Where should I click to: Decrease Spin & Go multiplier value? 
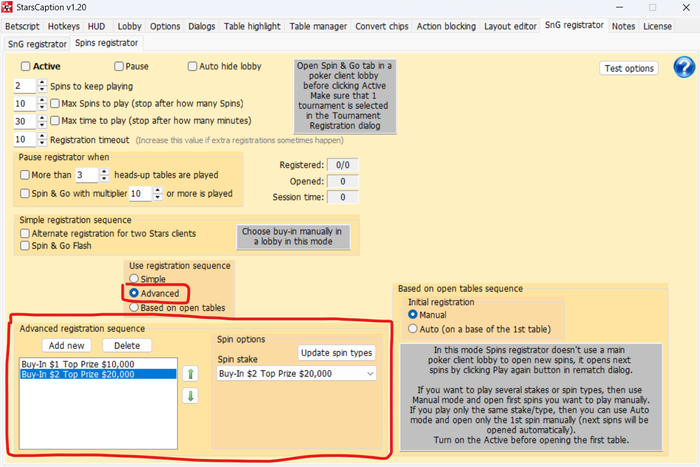[x=158, y=197]
